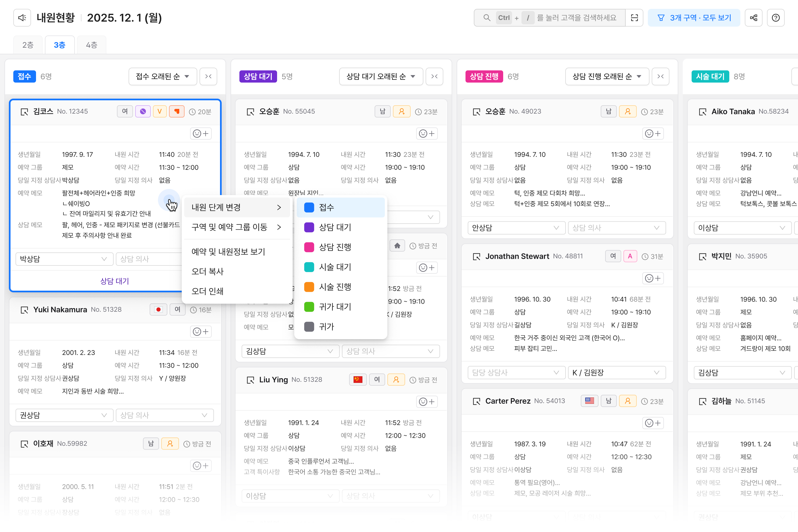This screenshot has height=532, width=798.
Task: Click the 상담 대기 button on 김코스 card
Action: coord(114,281)
